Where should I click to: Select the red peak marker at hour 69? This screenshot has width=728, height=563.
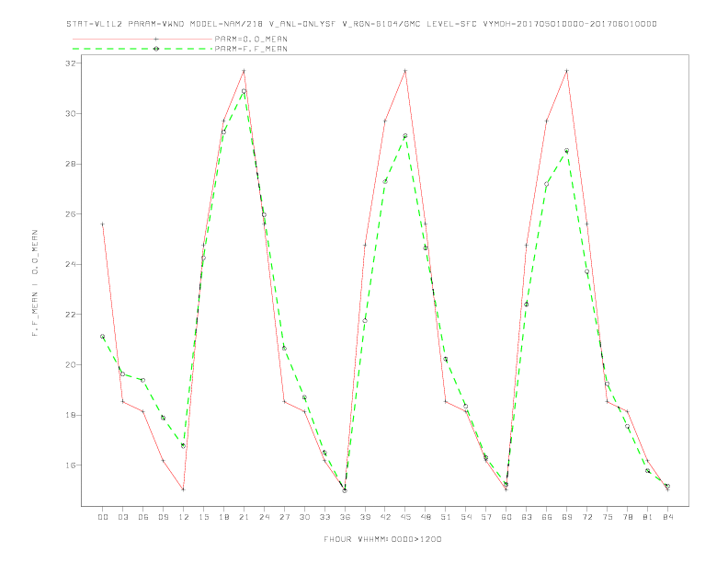(x=566, y=71)
